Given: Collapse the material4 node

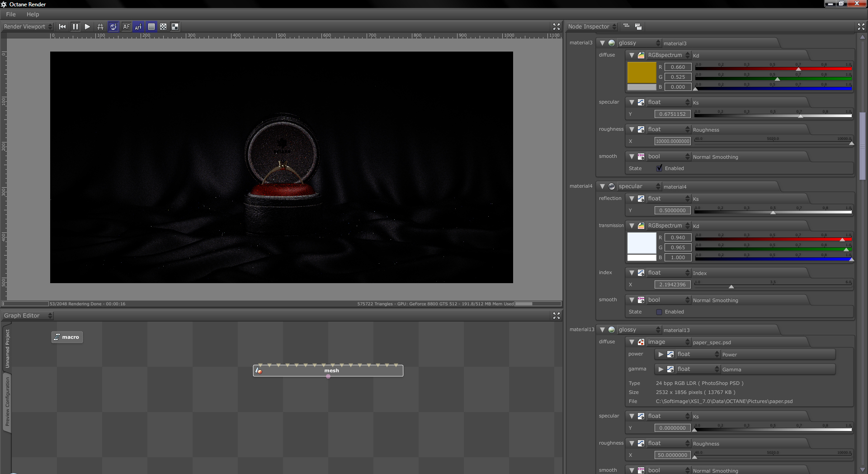Looking at the screenshot, I should (x=602, y=186).
